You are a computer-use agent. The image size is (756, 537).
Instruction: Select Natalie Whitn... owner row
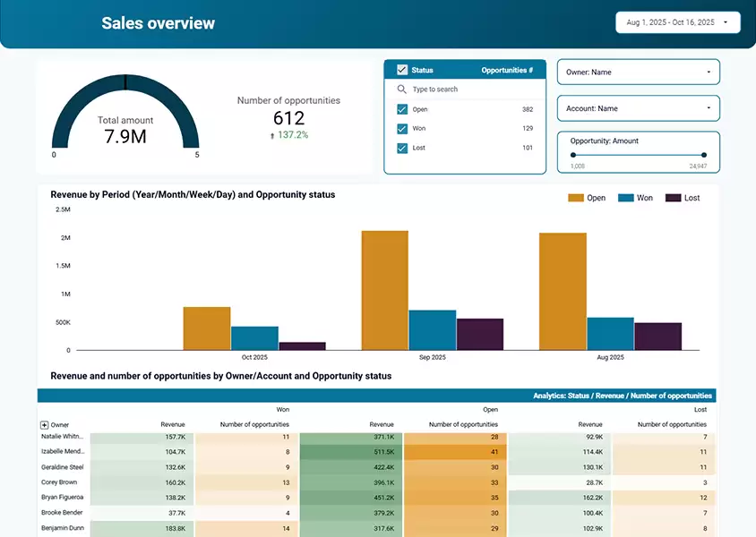click(63, 437)
